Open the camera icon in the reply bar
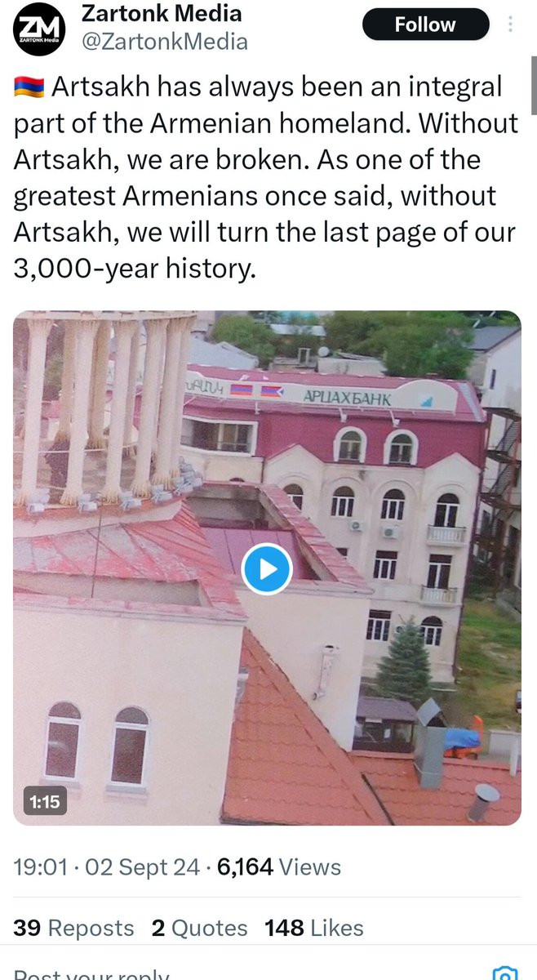The width and height of the screenshot is (537, 980). (x=507, y=973)
